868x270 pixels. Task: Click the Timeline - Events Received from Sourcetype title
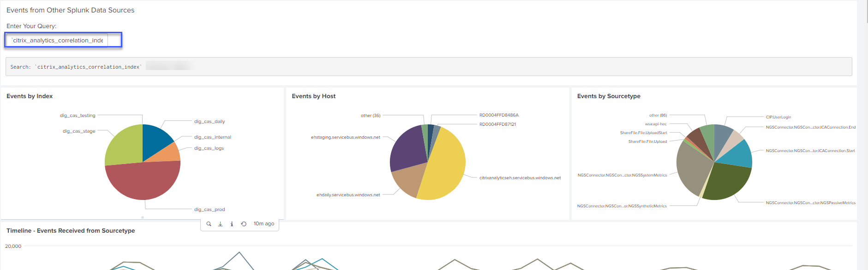pyautogui.click(x=71, y=231)
